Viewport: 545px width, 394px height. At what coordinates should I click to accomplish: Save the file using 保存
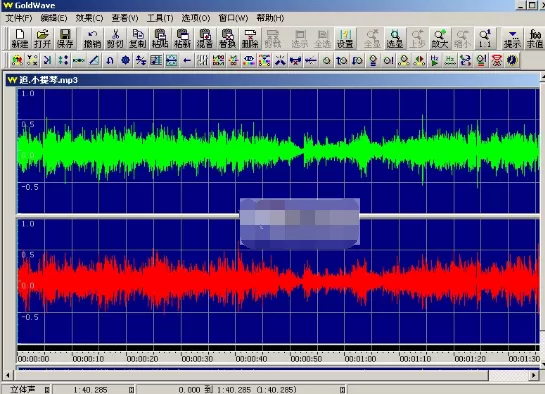[65, 39]
